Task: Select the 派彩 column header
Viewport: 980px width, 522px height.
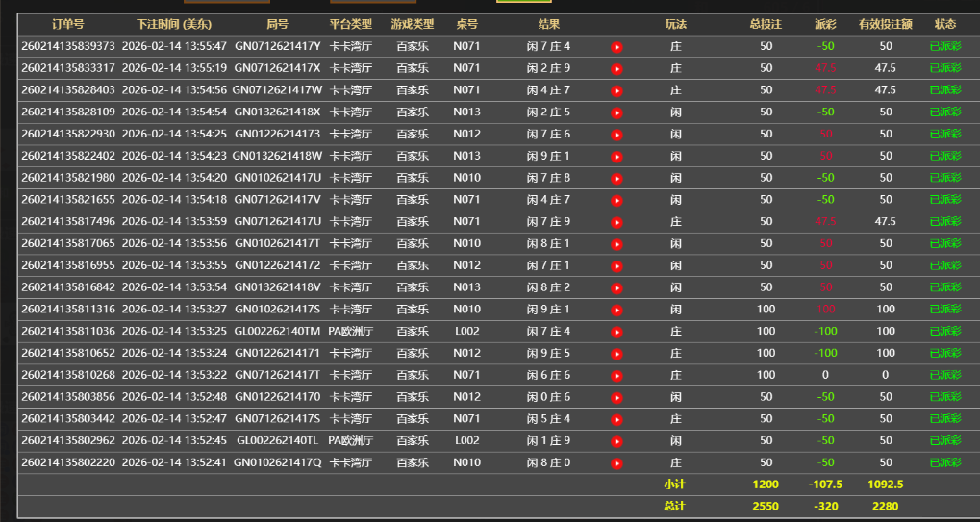Action: tap(824, 24)
